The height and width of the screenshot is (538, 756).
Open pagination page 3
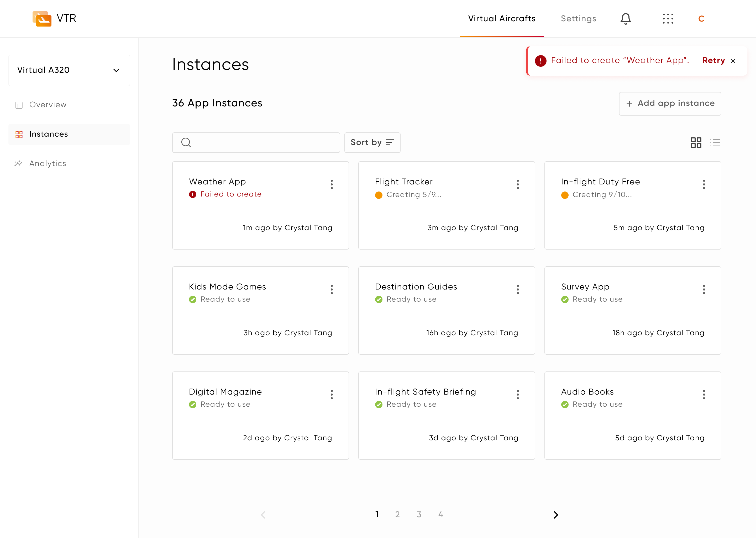(x=419, y=514)
